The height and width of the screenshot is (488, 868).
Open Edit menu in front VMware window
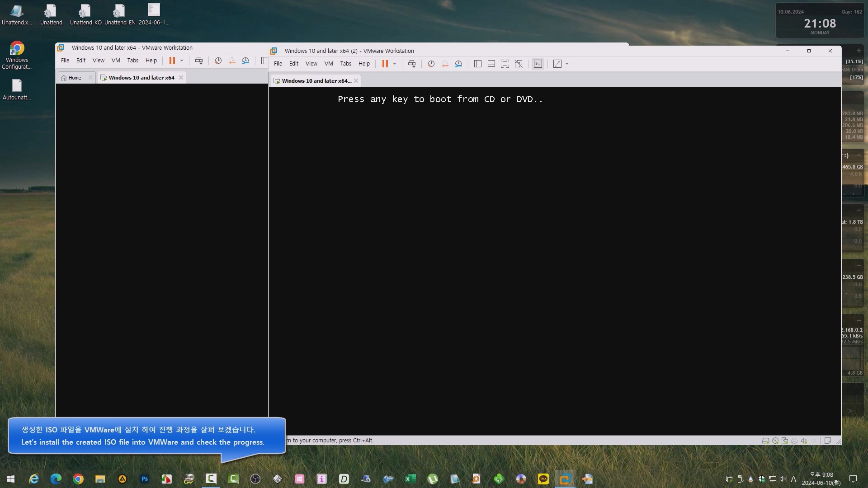tap(294, 64)
